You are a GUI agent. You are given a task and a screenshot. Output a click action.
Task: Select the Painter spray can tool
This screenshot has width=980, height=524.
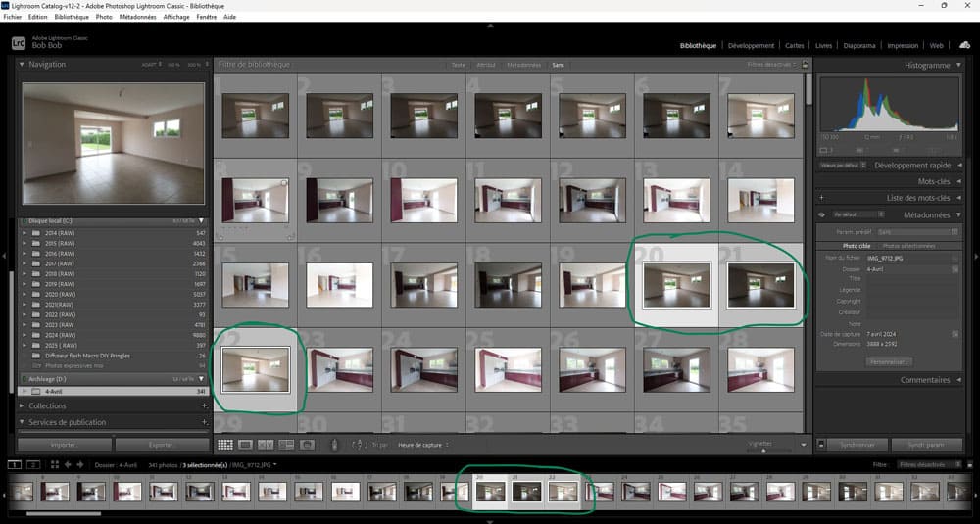point(333,445)
